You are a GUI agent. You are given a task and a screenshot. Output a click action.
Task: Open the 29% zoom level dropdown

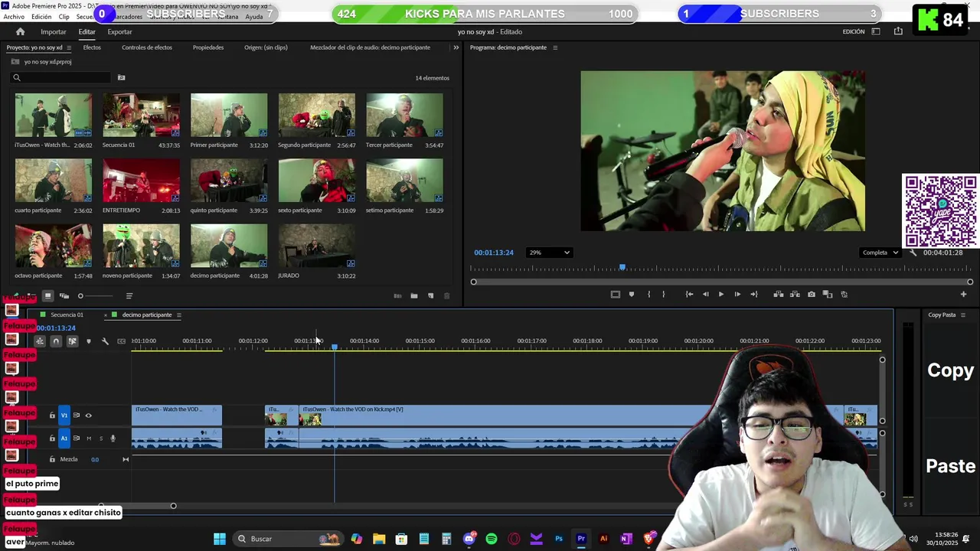click(549, 253)
